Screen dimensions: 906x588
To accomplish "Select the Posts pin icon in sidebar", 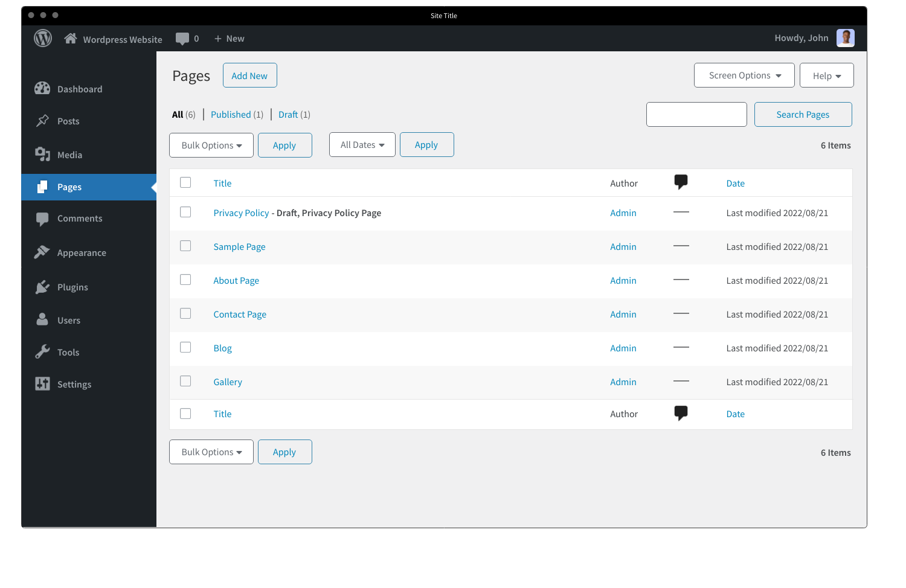I will (x=43, y=121).
